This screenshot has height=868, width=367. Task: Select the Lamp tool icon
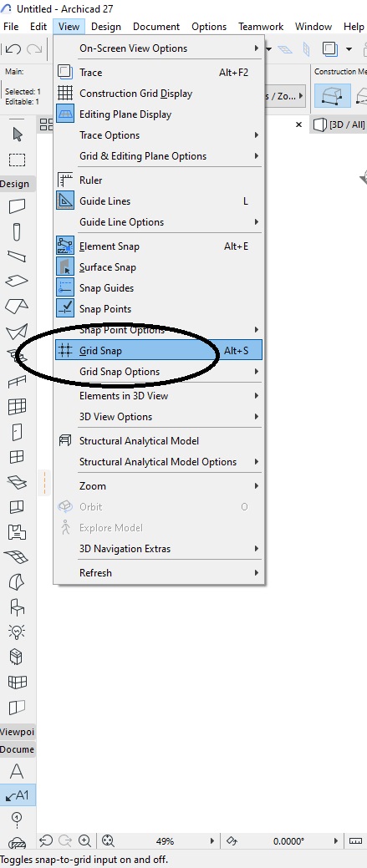(18, 631)
